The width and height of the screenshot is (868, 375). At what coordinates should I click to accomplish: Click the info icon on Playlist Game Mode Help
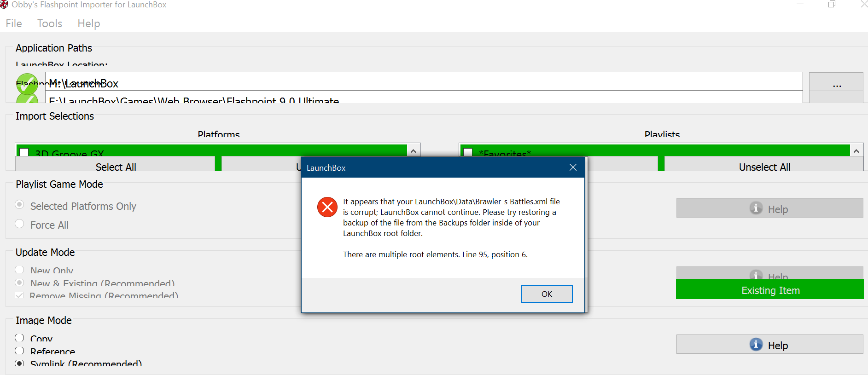click(756, 208)
